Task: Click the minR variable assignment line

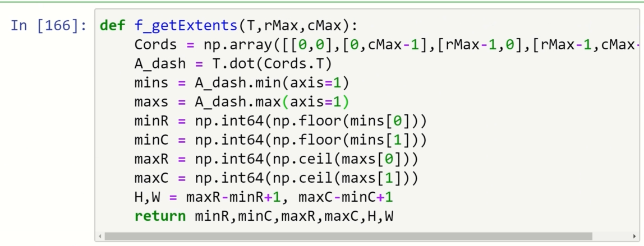Action: 275,121
